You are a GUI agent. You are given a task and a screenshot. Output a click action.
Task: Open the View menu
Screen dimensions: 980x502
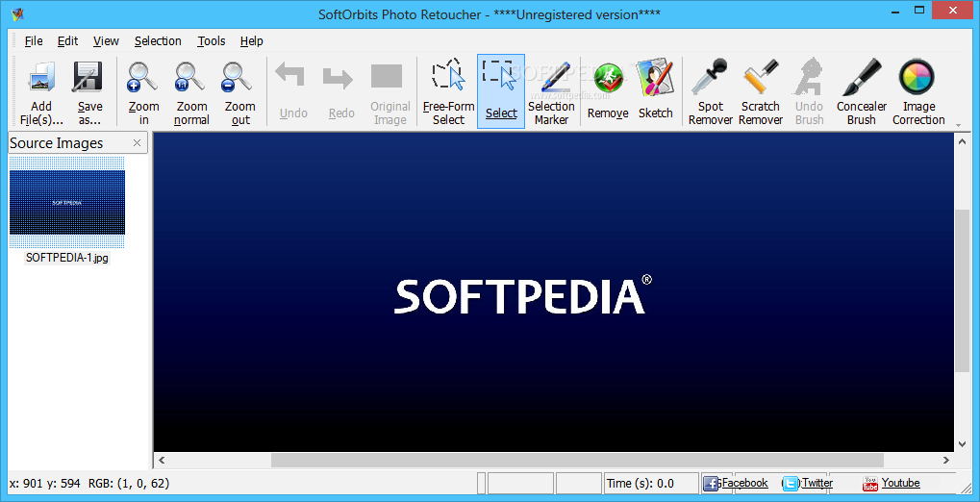coord(106,40)
